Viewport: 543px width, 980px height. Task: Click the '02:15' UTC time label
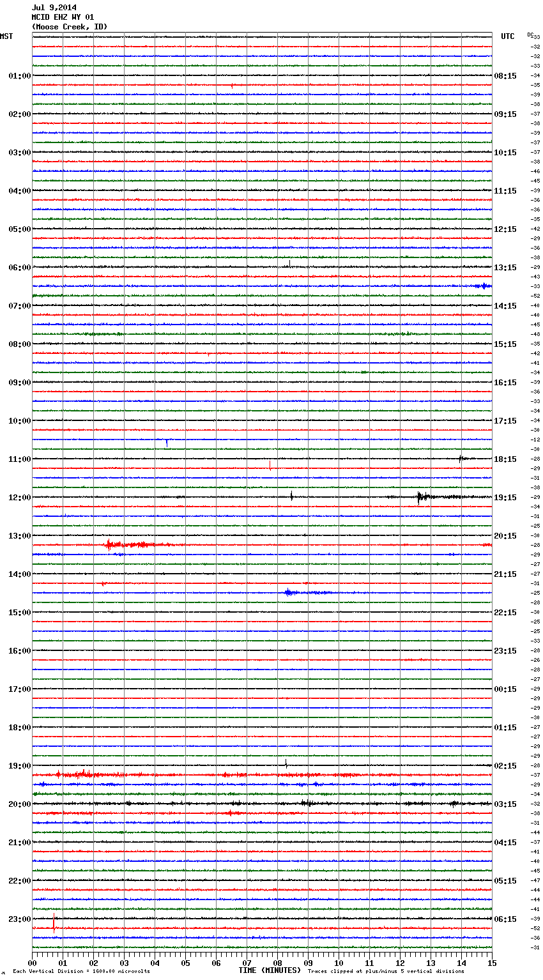tap(505, 766)
